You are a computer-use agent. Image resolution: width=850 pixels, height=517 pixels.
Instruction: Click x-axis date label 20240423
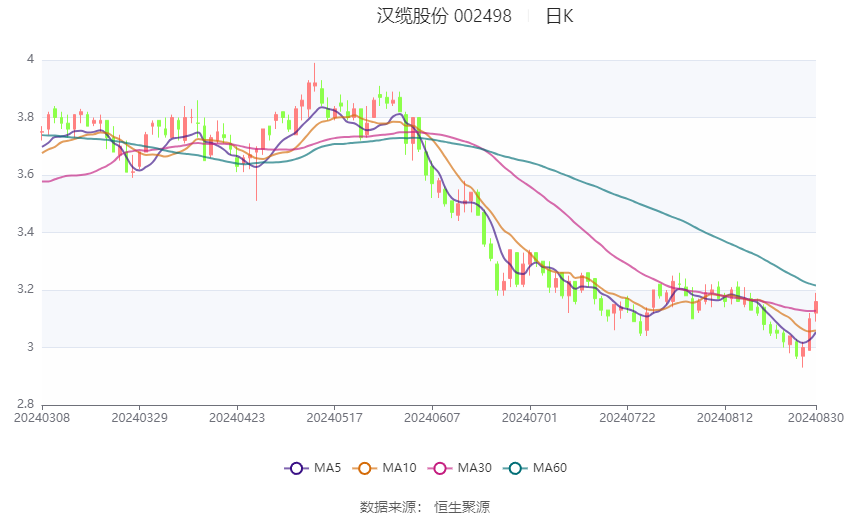(x=237, y=418)
